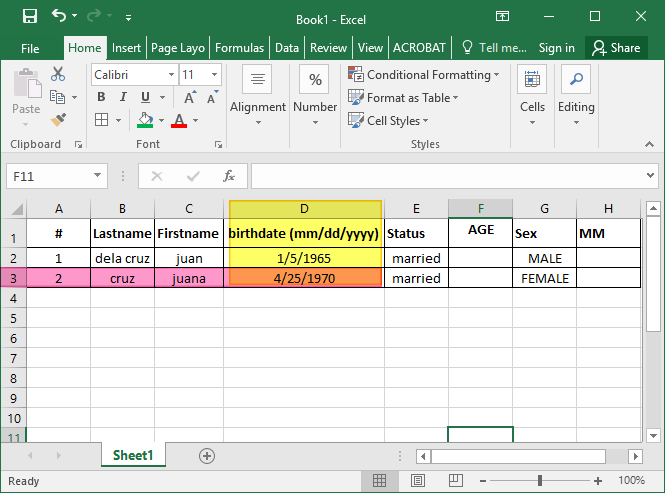Viewport: 665px width, 493px height.
Task: Toggle underline formatting
Action: 145,97
